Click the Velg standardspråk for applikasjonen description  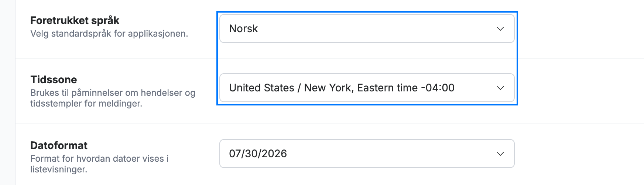coord(109,34)
